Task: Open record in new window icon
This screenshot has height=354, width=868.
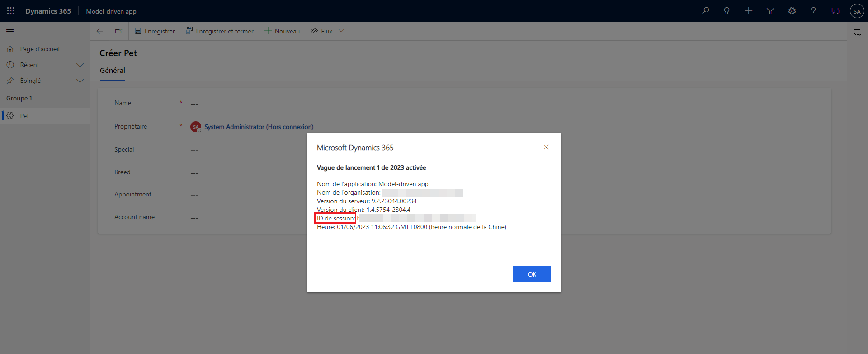Action: [x=118, y=31]
